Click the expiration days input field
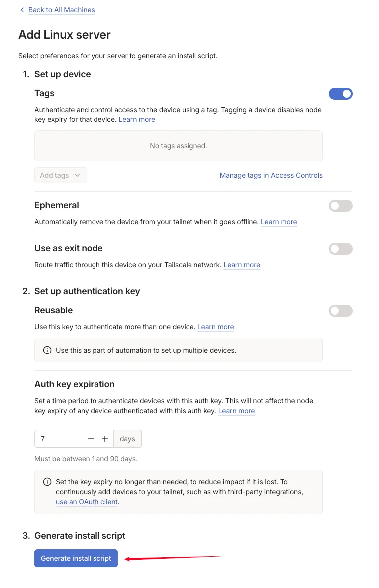Viewport: 379px width, 588px height. [60, 439]
